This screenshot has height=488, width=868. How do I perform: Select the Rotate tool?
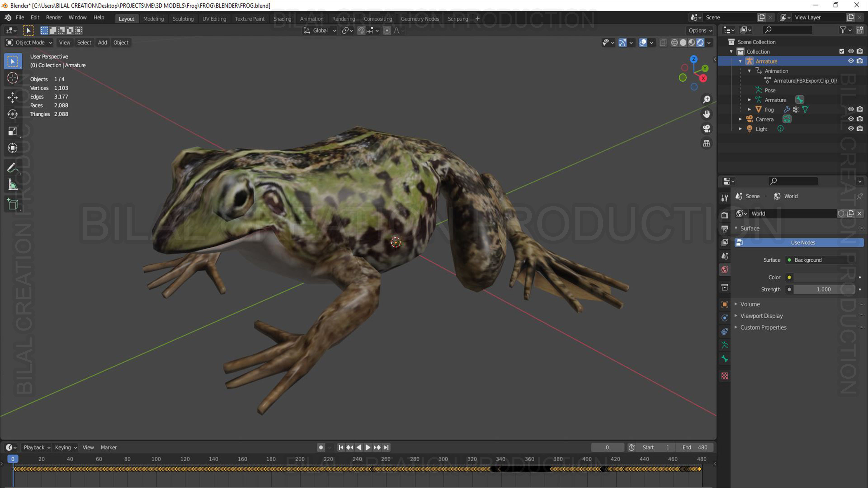point(13,114)
